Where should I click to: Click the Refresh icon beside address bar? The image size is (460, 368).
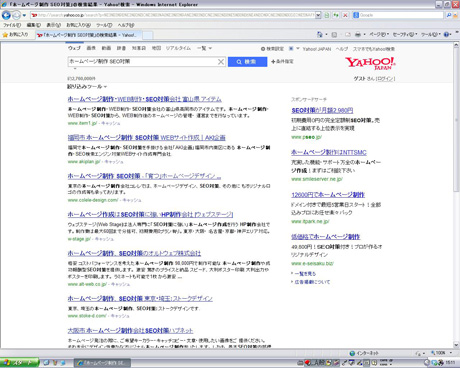click(336, 15)
